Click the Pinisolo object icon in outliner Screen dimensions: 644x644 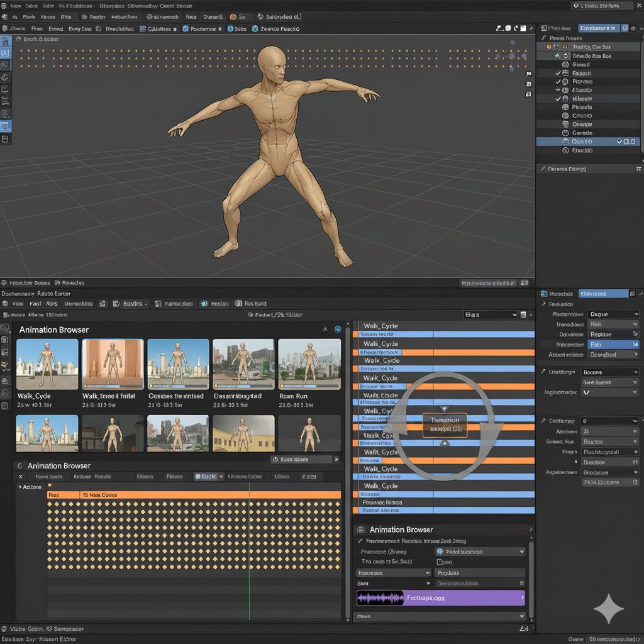click(565, 107)
